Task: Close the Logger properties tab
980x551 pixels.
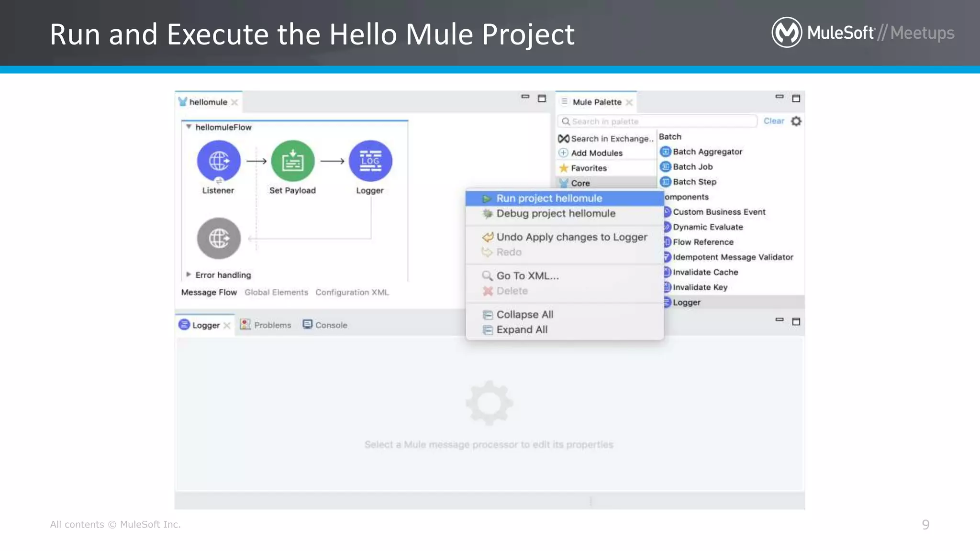Action: coord(227,325)
